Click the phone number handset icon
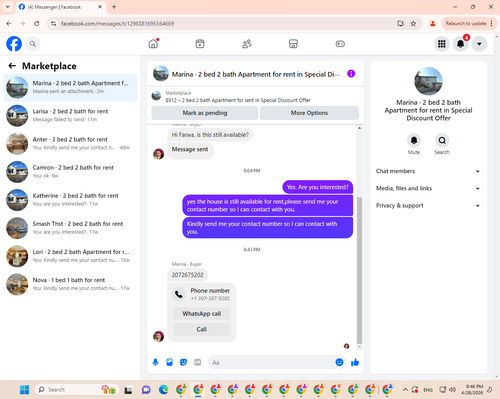 pyautogui.click(x=179, y=294)
